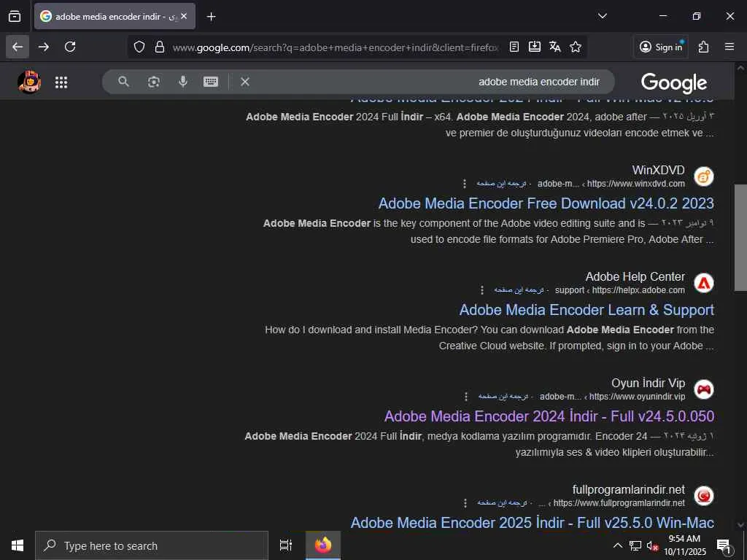Click the Oyun İndir Vip site name
The image size is (747, 560).
(x=648, y=383)
